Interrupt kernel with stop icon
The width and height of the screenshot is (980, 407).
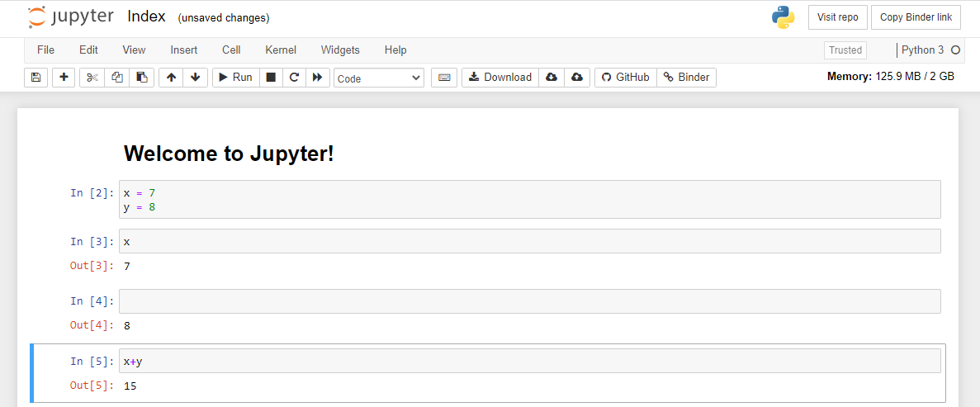pyautogui.click(x=270, y=78)
